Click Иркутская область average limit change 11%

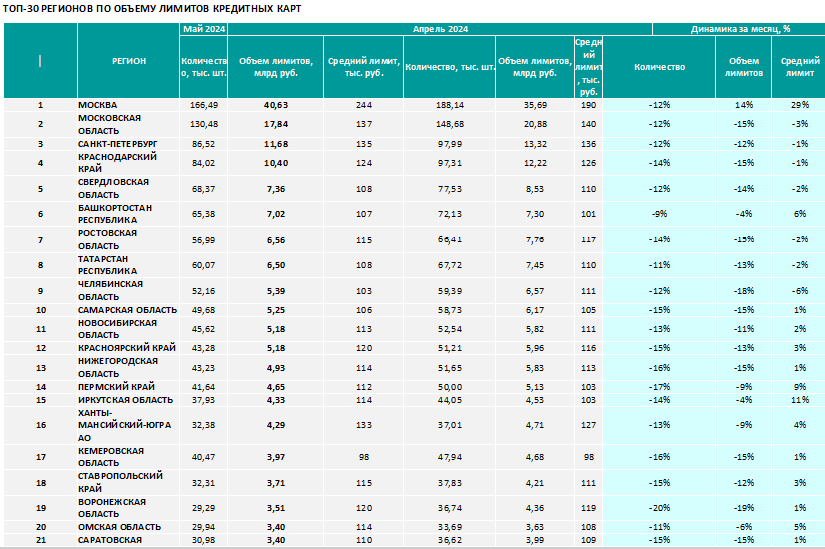click(800, 400)
